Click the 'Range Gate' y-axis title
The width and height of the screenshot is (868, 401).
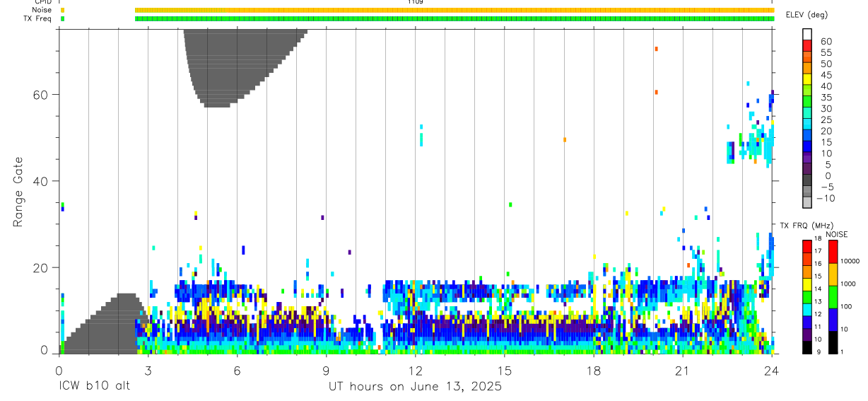18,191
